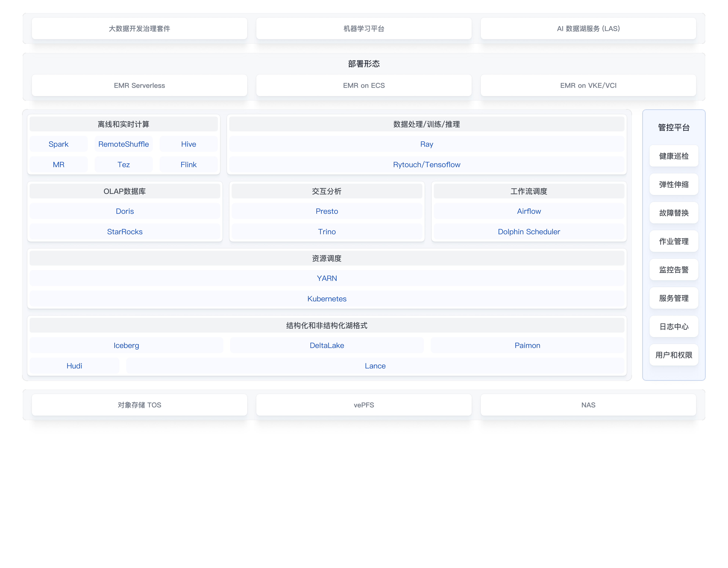Click the 对象存储 TOS storage card
The height and width of the screenshot is (568, 728).
tap(139, 405)
